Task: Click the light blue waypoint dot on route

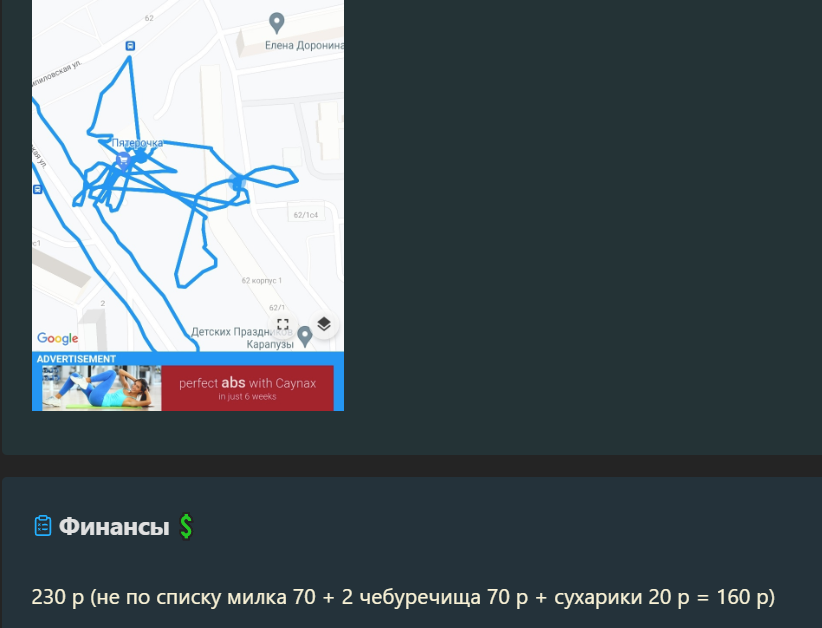Action: [x=237, y=182]
